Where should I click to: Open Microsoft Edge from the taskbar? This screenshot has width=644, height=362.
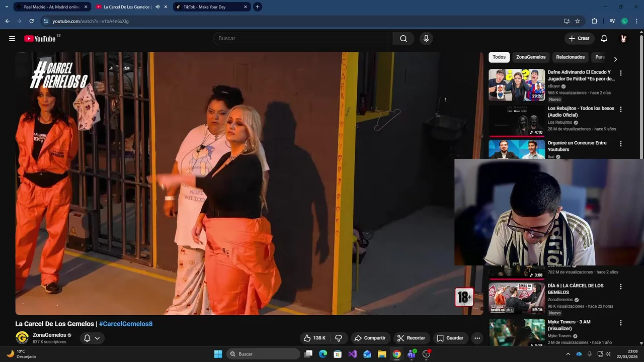click(323, 354)
